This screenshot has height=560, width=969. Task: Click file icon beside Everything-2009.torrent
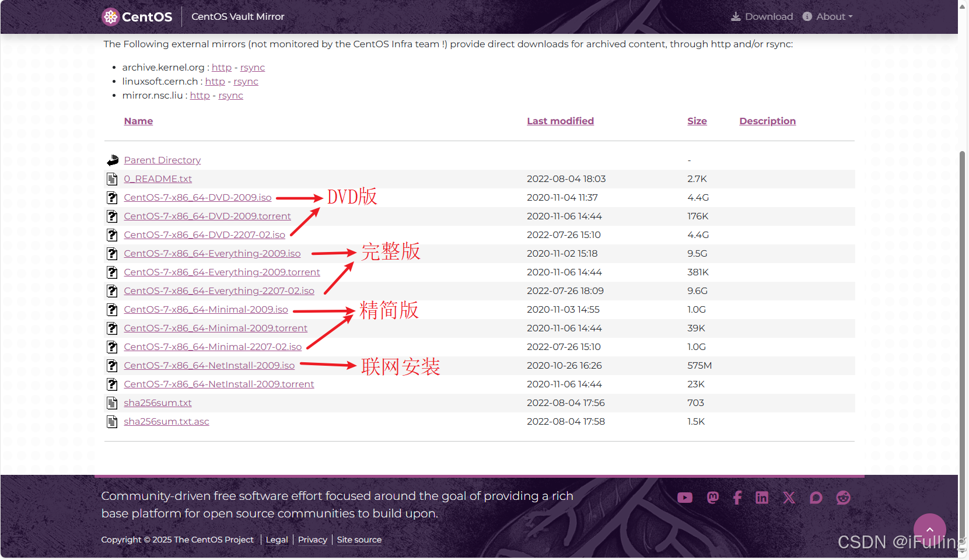click(113, 272)
